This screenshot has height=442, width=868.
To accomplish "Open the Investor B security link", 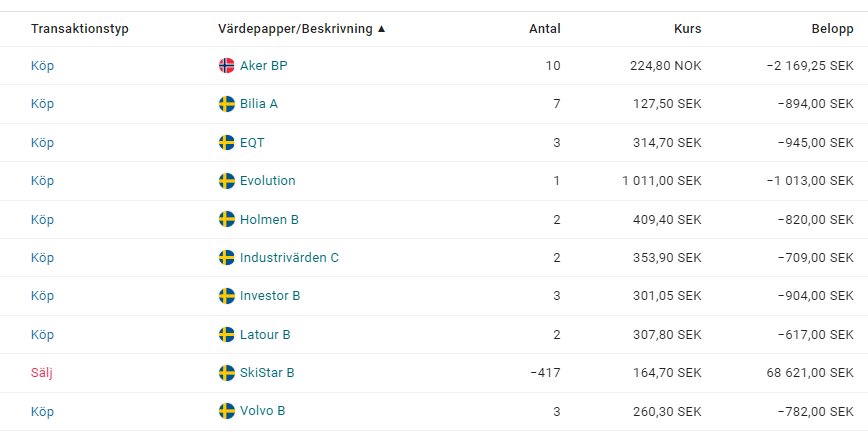I will tap(270, 296).
